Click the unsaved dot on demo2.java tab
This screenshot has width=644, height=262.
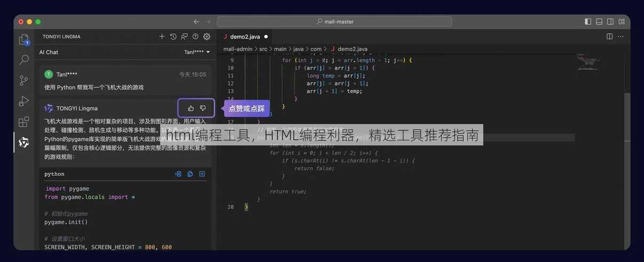click(x=266, y=37)
